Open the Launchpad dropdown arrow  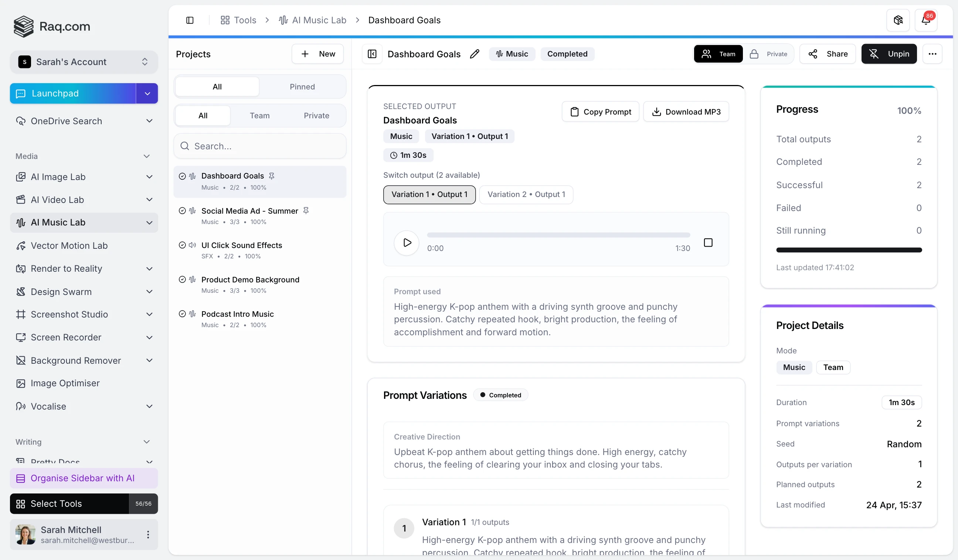147,94
